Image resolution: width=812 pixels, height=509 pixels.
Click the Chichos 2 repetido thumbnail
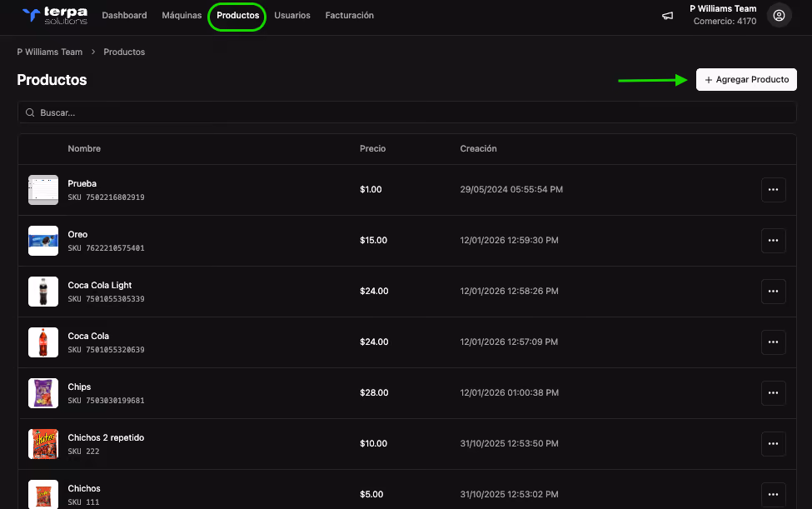point(43,443)
